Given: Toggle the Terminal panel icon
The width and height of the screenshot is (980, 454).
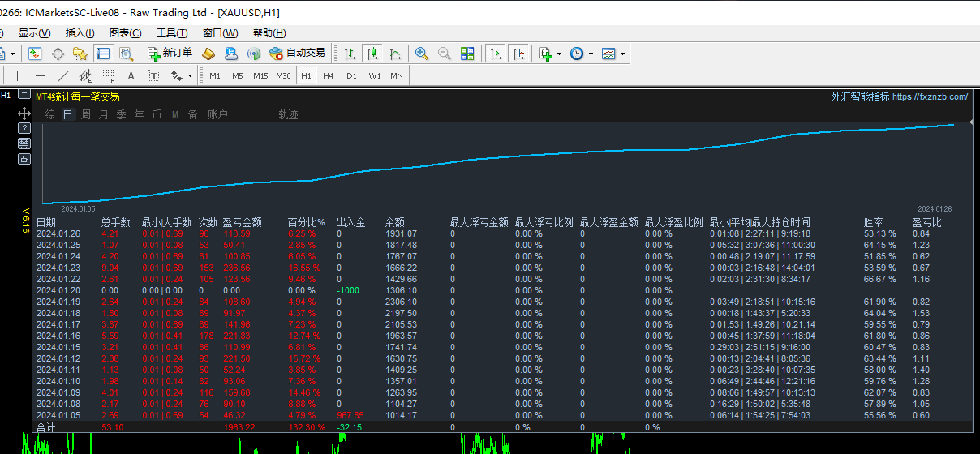Looking at the screenshot, I should [x=103, y=54].
